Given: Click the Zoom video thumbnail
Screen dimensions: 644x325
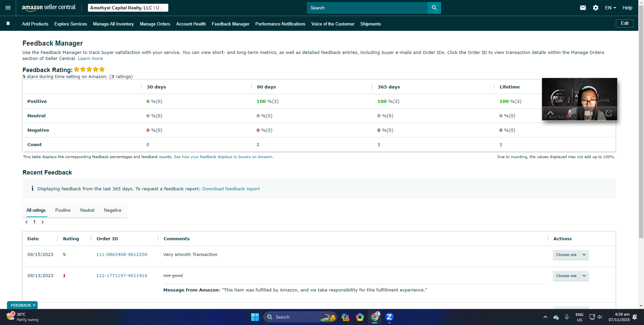Looking at the screenshot, I should tap(580, 99).
